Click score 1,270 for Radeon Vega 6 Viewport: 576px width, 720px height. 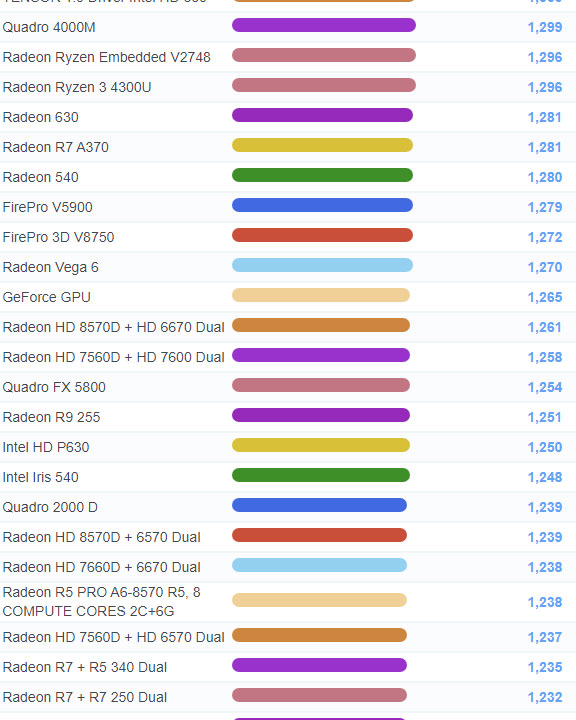coord(545,267)
